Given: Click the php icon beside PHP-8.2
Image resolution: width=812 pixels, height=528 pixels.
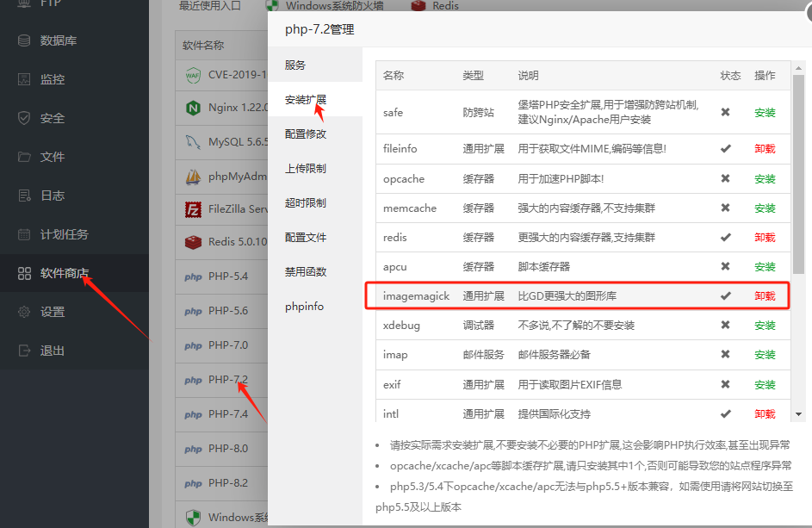Looking at the screenshot, I should (193, 483).
